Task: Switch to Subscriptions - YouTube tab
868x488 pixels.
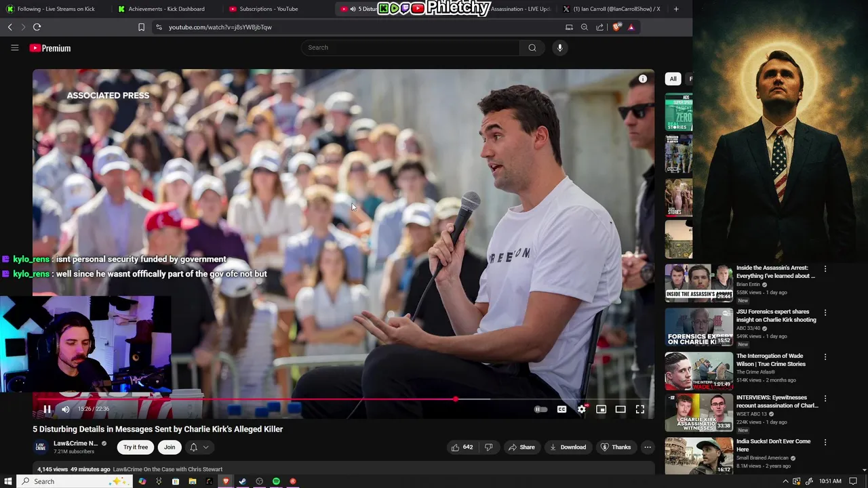Action: [278, 9]
